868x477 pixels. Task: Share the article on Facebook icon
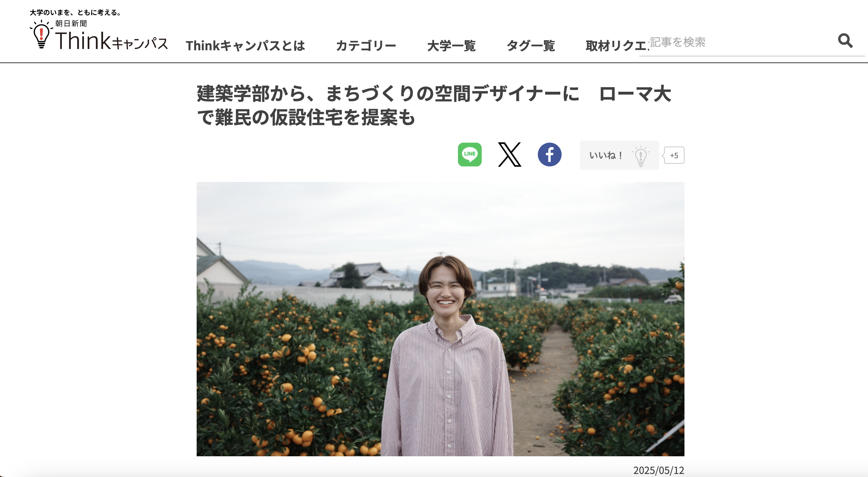pyautogui.click(x=550, y=155)
